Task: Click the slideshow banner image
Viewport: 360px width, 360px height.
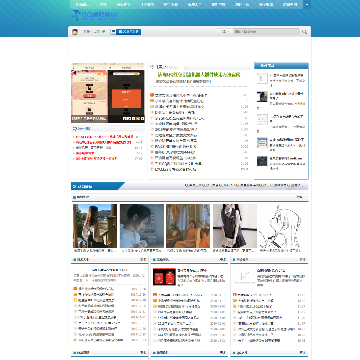Action: point(108,93)
